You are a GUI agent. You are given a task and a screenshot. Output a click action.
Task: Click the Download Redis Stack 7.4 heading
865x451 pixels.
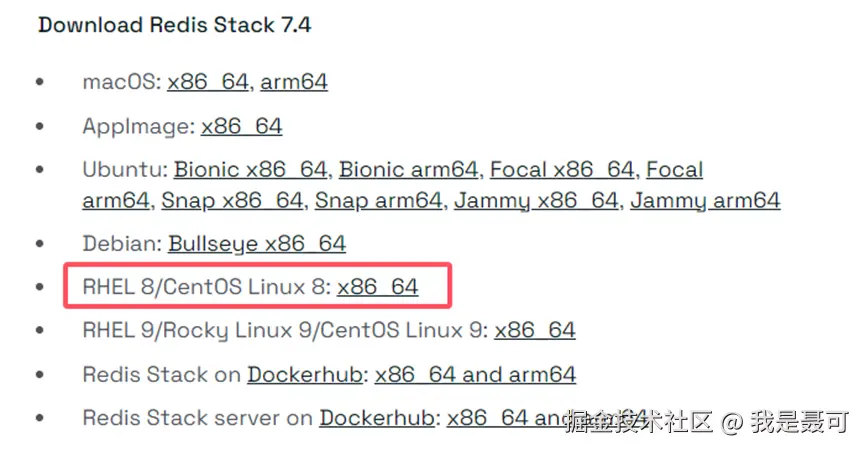coord(174,25)
